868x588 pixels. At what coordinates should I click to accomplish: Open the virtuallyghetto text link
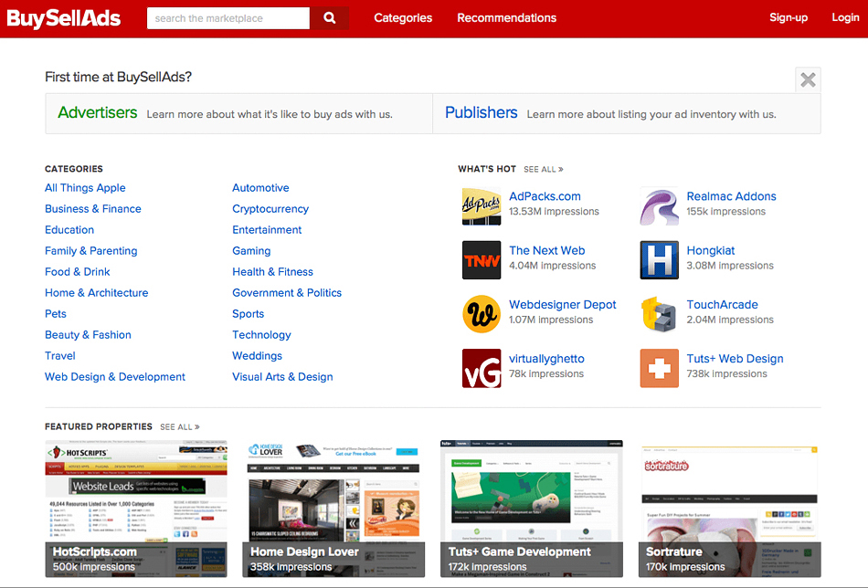click(546, 359)
